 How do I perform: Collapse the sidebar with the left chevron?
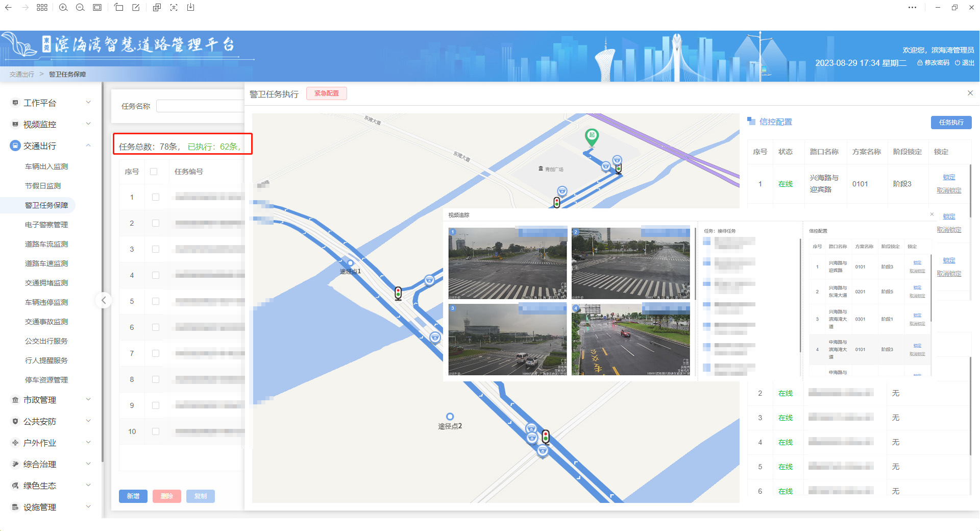point(104,300)
